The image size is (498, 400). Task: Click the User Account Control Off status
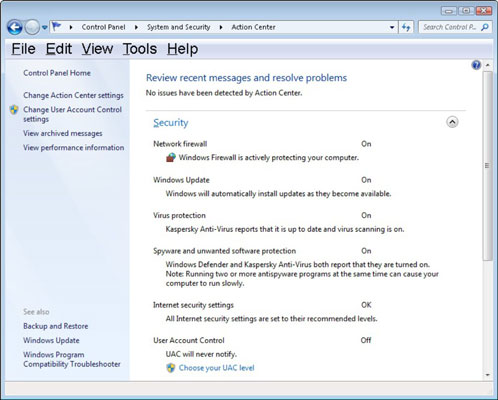366,340
